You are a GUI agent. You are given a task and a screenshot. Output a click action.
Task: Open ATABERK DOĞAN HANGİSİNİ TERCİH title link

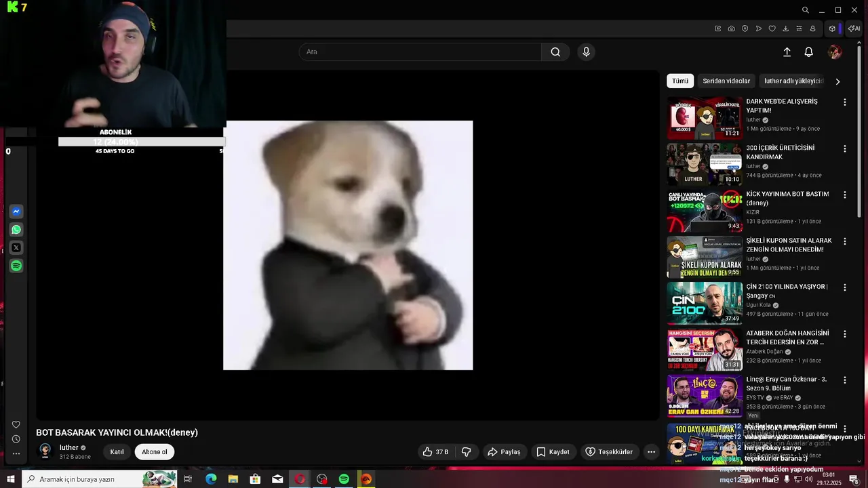click(x=787, y=338)
